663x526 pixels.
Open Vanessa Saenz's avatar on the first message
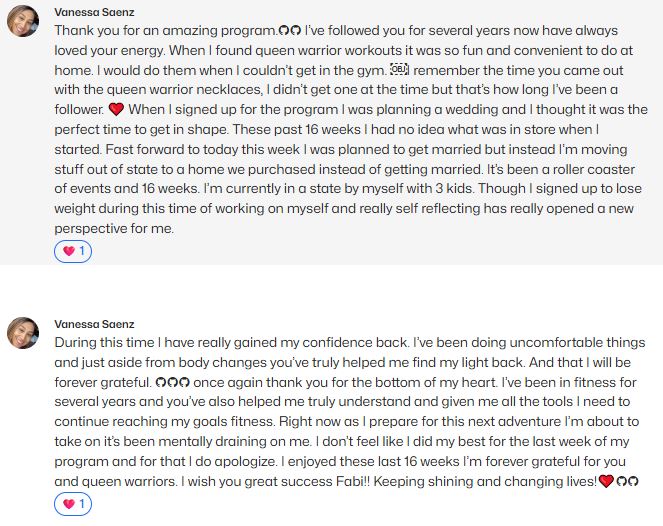(23, 21)
